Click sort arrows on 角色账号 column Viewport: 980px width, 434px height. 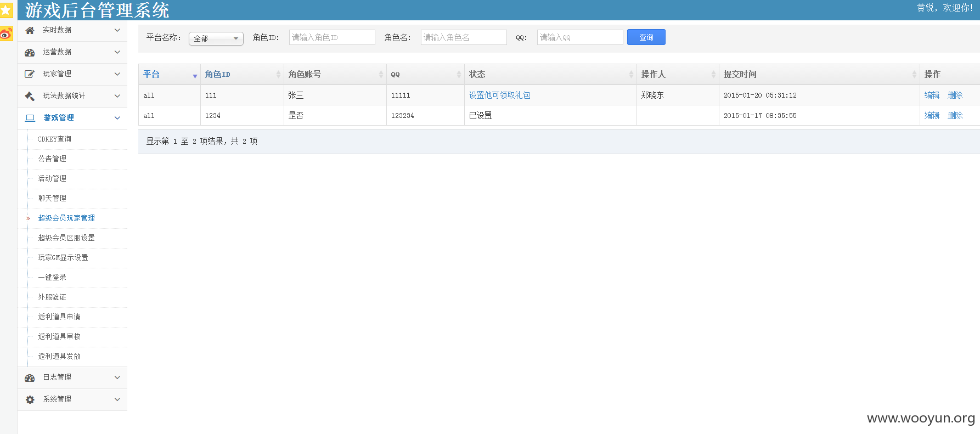click(381, 75)
